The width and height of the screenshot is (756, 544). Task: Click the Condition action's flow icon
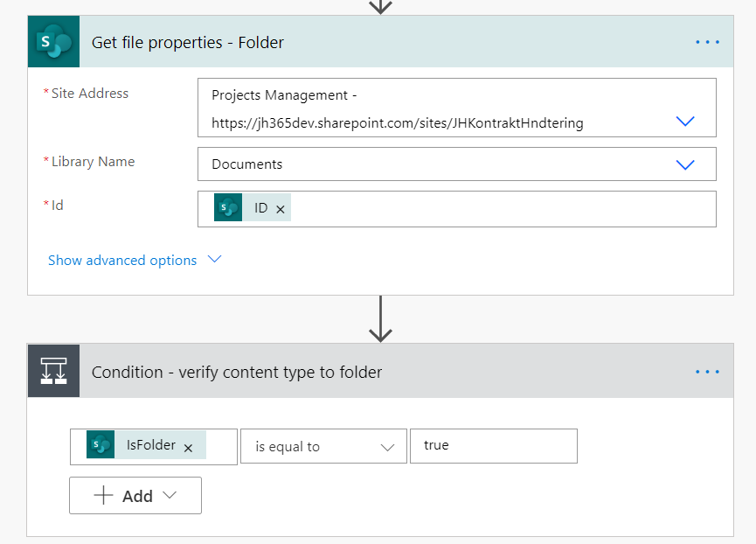pyautogui.click(x=52, y=370)
